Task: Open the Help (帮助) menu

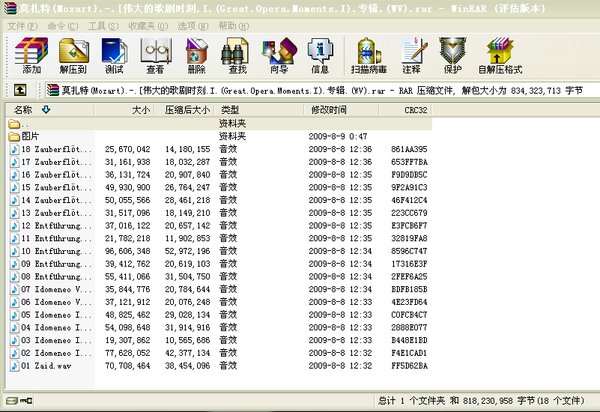Action: (233, 26)
